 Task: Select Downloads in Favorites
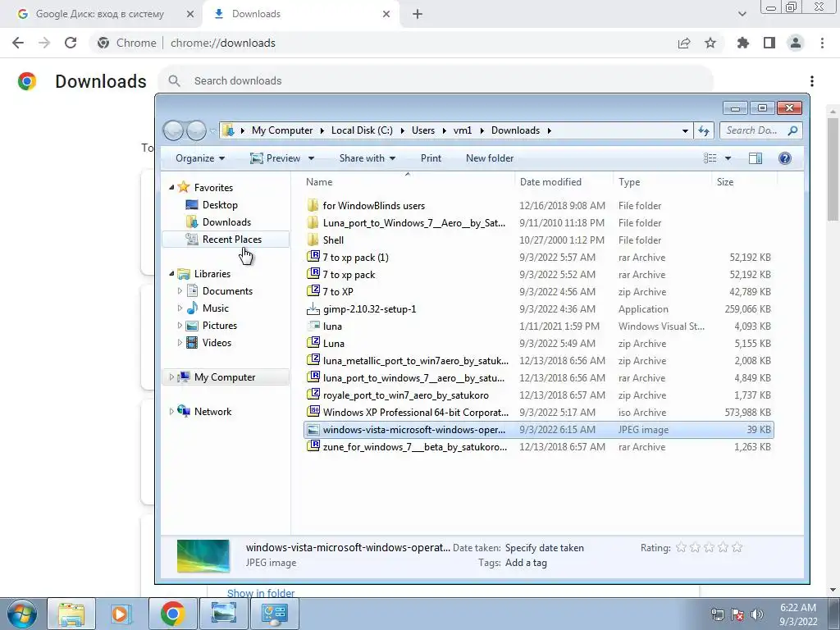click(226, 221)
